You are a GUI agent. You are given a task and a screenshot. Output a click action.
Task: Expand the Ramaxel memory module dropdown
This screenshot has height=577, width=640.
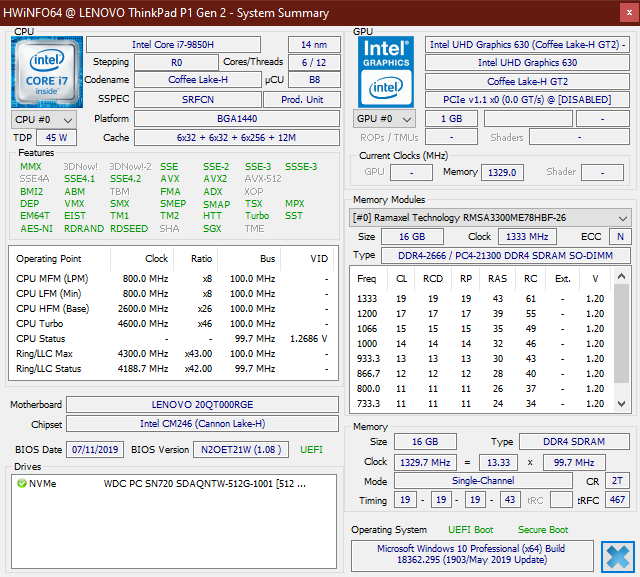pyautogui.click(x=490, y=217)
